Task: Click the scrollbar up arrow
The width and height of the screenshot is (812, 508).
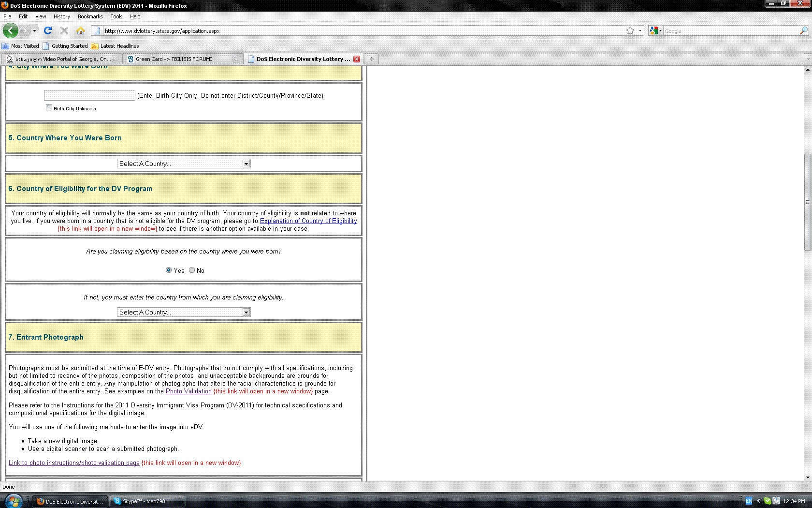Action: 808,70
